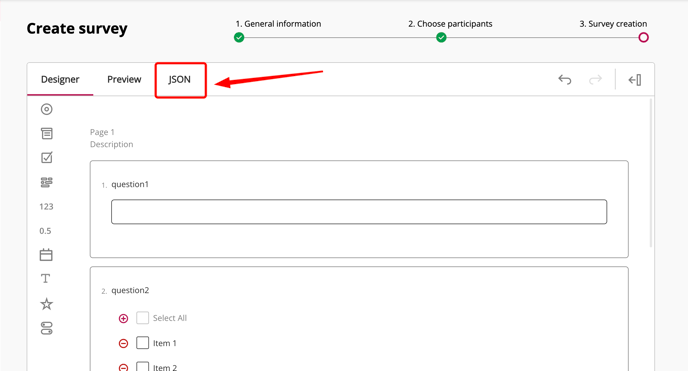Add a text T question icon
The height and width of the screenshot is (371, 688).
click(45, 279)
